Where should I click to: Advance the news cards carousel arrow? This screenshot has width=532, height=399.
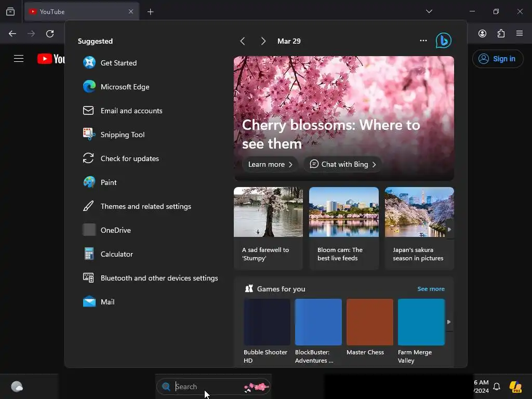(449, 229)
